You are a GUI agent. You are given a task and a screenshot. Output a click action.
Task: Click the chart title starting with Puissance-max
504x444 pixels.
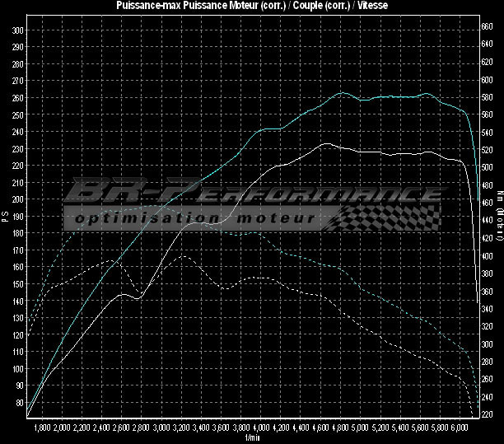(252, 6)
